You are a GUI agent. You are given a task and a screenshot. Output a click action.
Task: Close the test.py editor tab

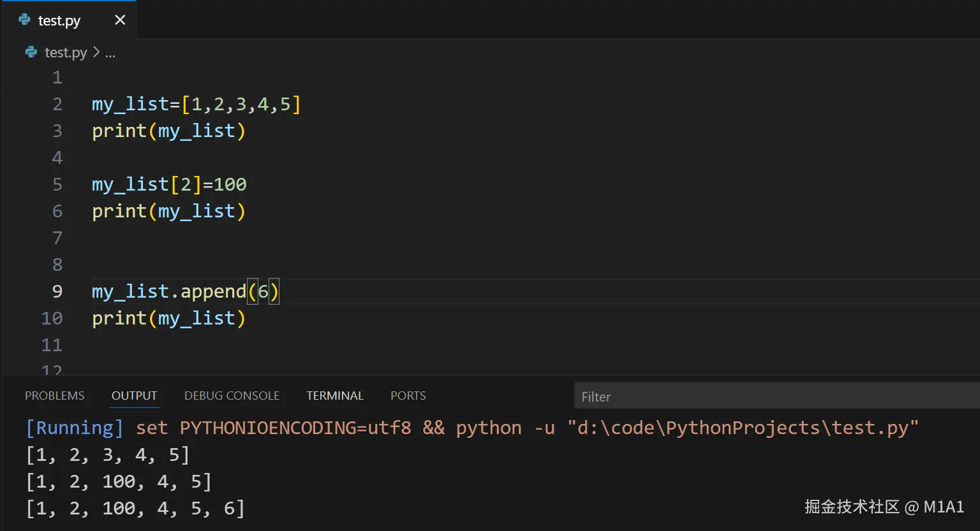(120, 20)
